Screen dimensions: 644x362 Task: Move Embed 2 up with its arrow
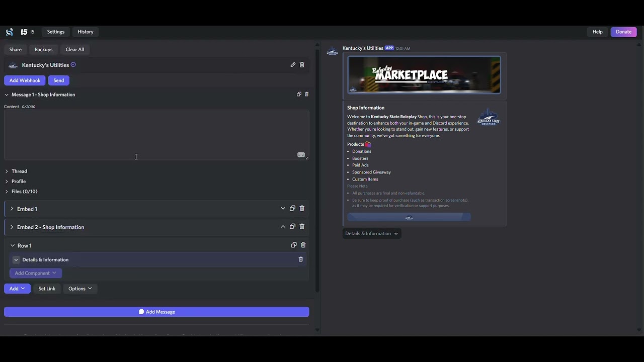click(283, 227)
